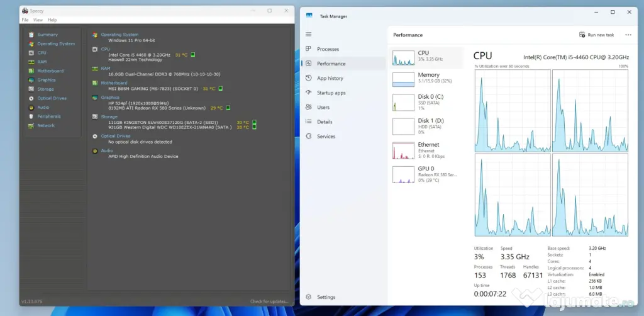644x316 pixels.
Task: Click Processes icon in Task Manager sidebar
Action: [x=308, y=49]
